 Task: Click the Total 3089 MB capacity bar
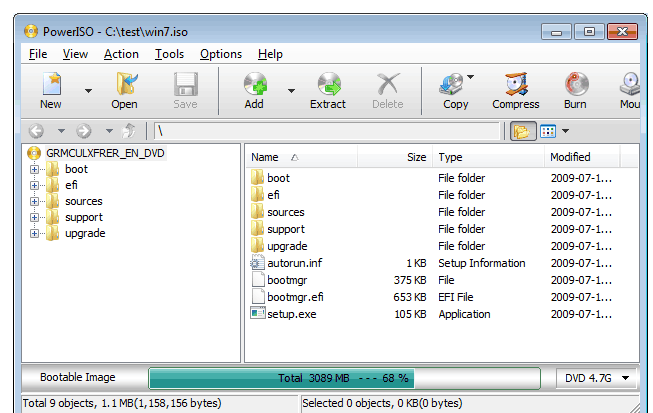point(344,378)
